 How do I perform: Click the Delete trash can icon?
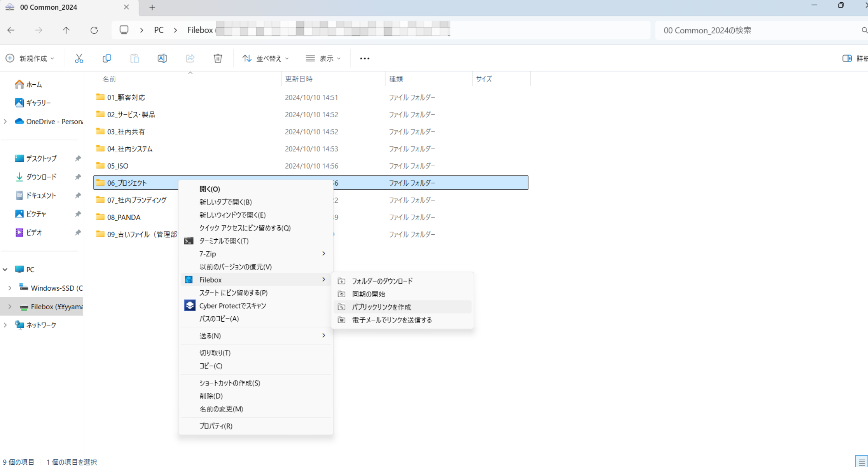coord(218,58)
